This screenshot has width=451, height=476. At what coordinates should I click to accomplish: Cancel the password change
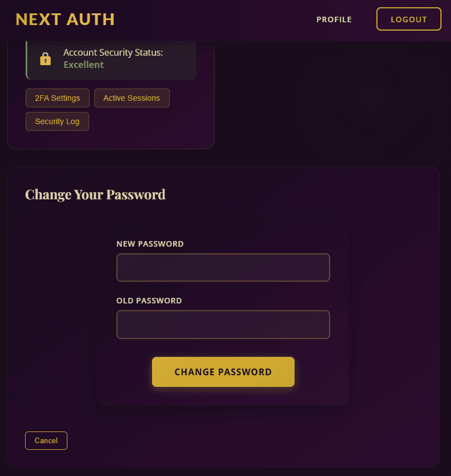[x=46, y=440]
